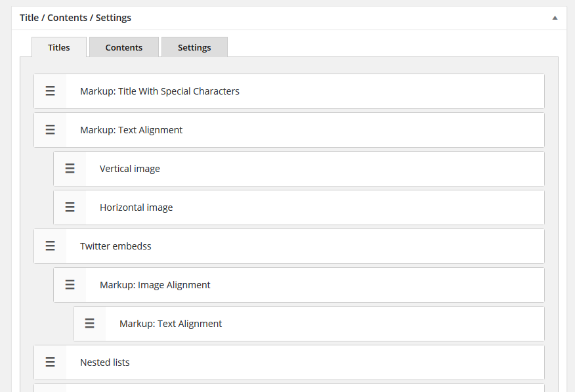Click drag handle of non-indented Markup: Text Alignment

(x=51, y=130)
